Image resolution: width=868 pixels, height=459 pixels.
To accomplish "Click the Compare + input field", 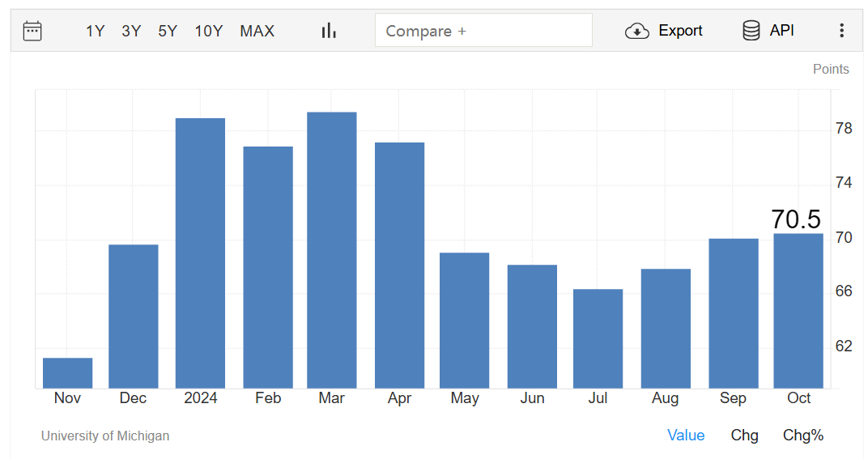I will click(x=483, y=31).
